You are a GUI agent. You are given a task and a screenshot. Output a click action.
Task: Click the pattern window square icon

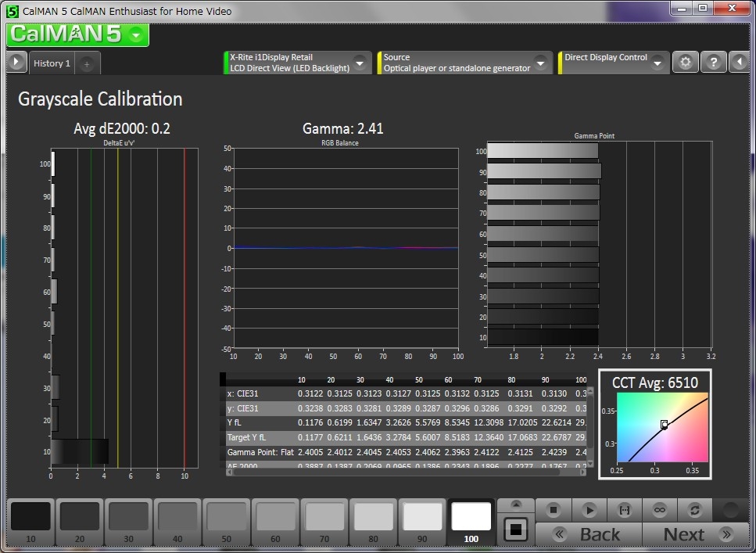click(x=514, y=530)
